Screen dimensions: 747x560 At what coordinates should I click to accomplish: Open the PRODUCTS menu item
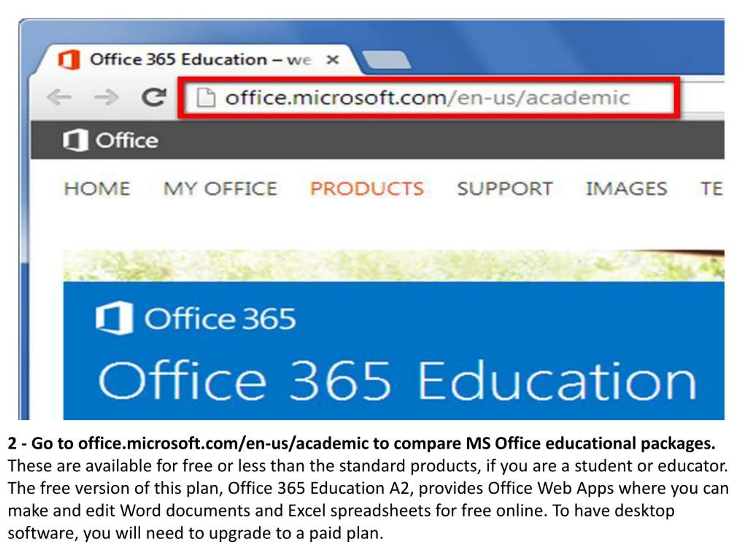[366, 188]
